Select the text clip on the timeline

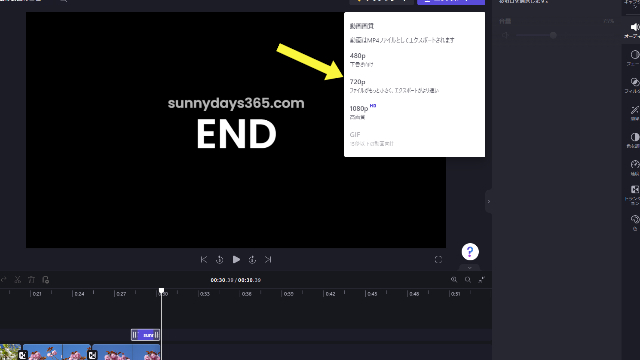145,335
